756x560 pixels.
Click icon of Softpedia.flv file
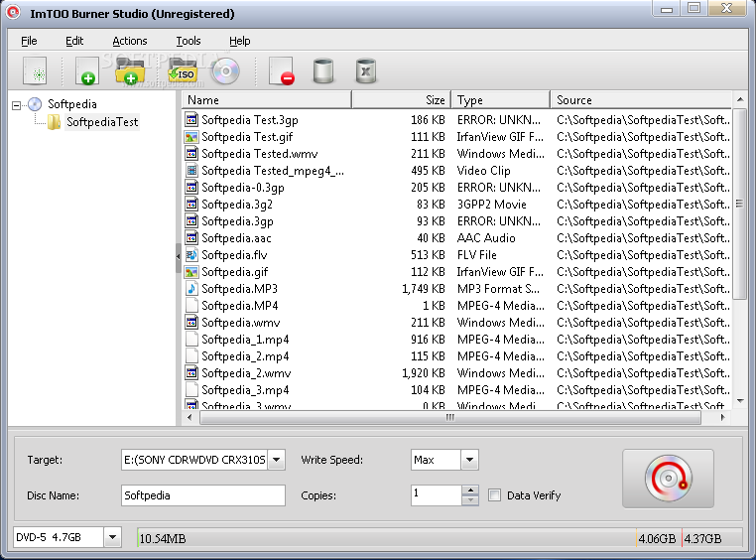191,254
